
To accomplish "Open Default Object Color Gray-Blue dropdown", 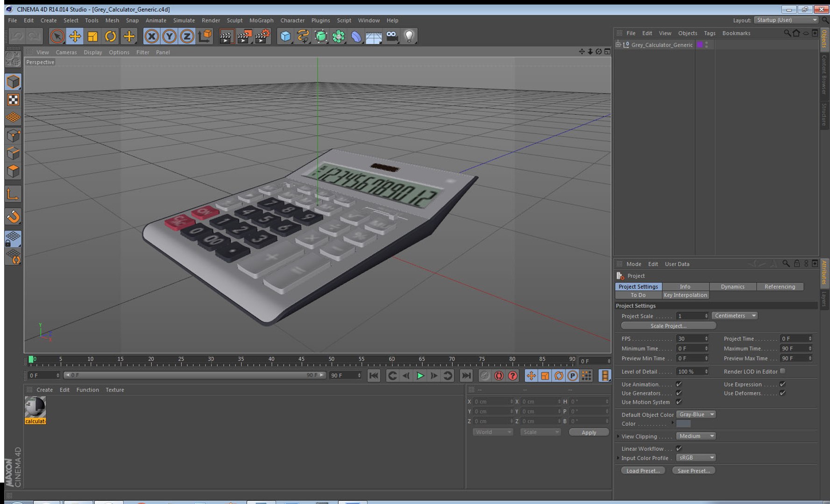I will 696,414.
